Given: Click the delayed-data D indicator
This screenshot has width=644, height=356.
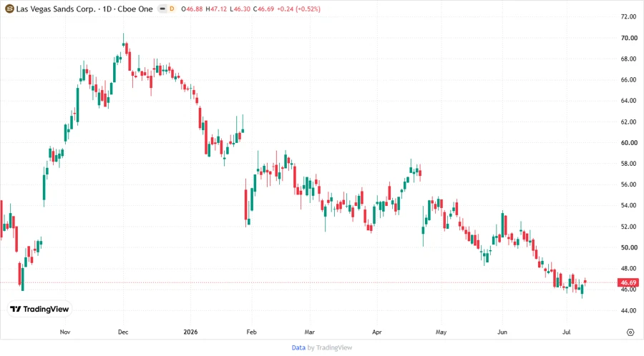Looking at the screenshot, I should point(172,9).
